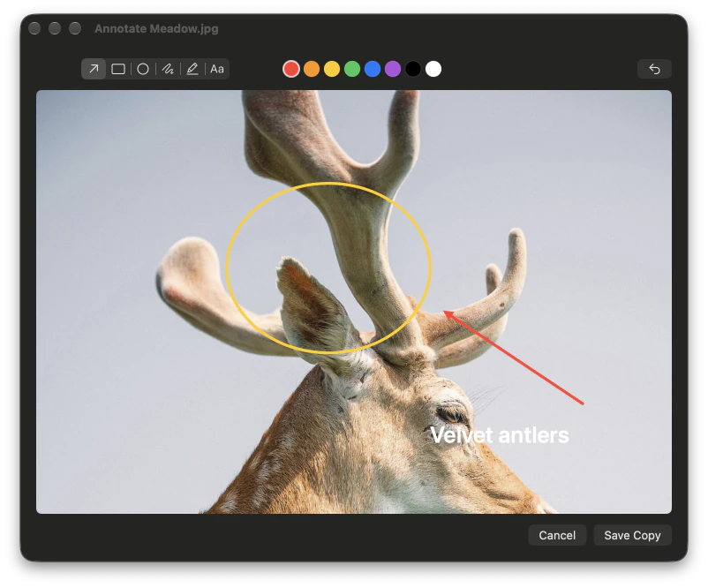Pick the blue color swatch
Image resolution: width=708 pixels, height=588 pixels.
click(x=373, y=69)
